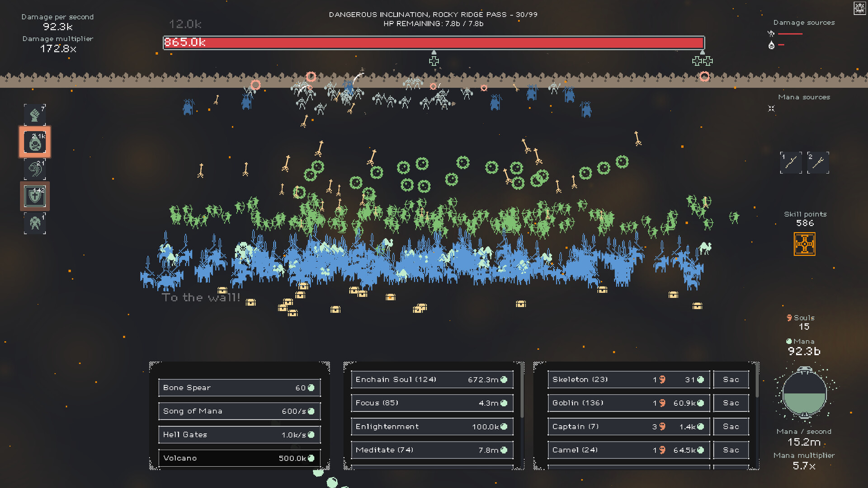
Task: Click the skill points icon below 586
Action: coord(806,244)
